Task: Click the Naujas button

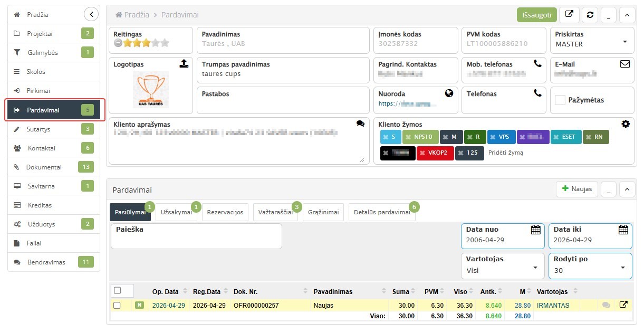Action: click(x=577, y=189)
